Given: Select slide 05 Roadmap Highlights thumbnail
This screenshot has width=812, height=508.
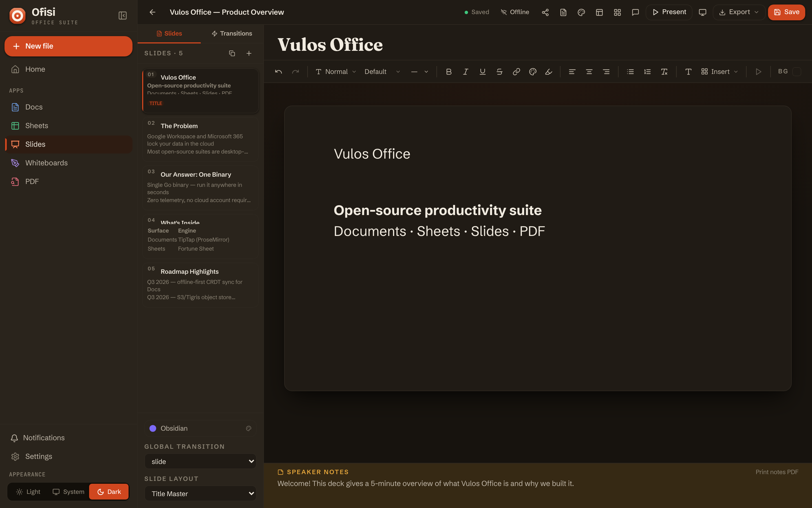Looking at the screenshot, I should click(x=200, y=285).
